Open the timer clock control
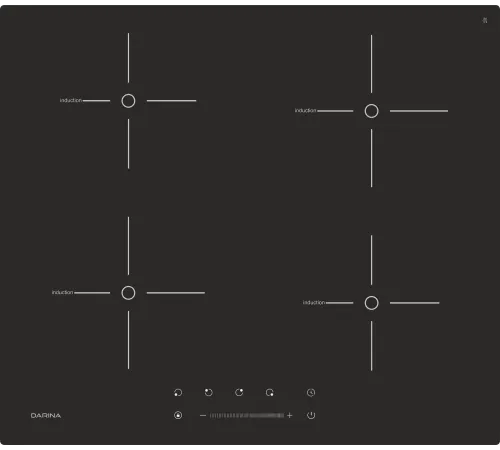This screenshot has width=500, height=450. (x=311, y=393)
